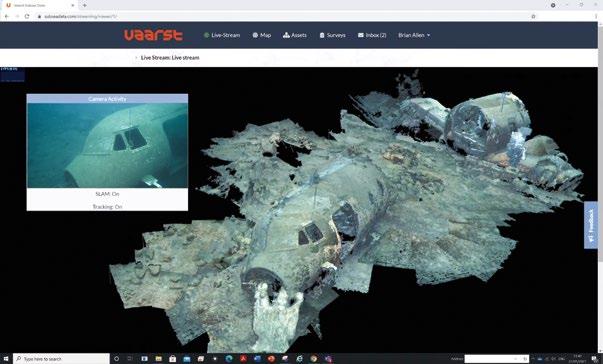The image size is (603, 364).
Task: Open Microsoft Store from the taskbar
Action: coord(172,359)
